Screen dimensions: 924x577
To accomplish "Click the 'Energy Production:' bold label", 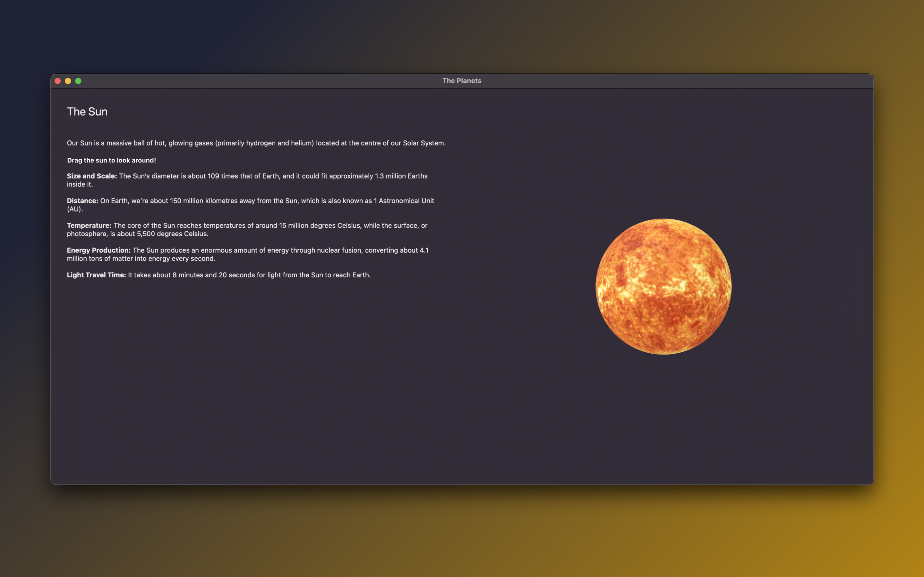I will point(98,250).
